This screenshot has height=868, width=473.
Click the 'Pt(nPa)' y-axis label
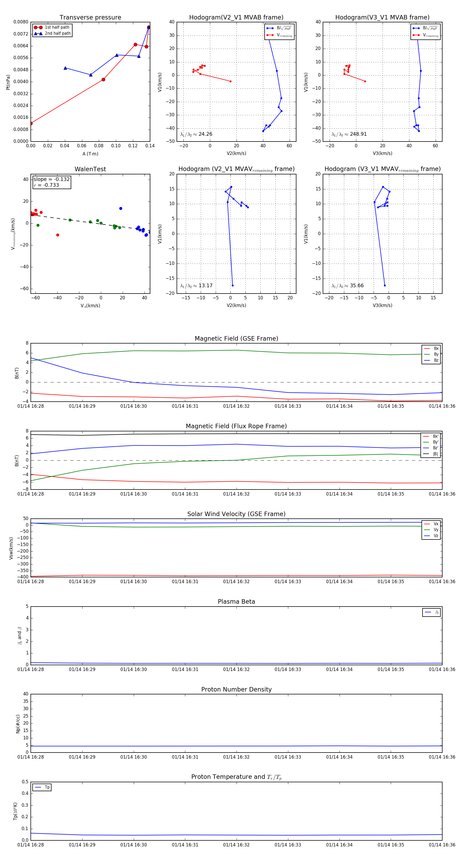coord(8,82)
